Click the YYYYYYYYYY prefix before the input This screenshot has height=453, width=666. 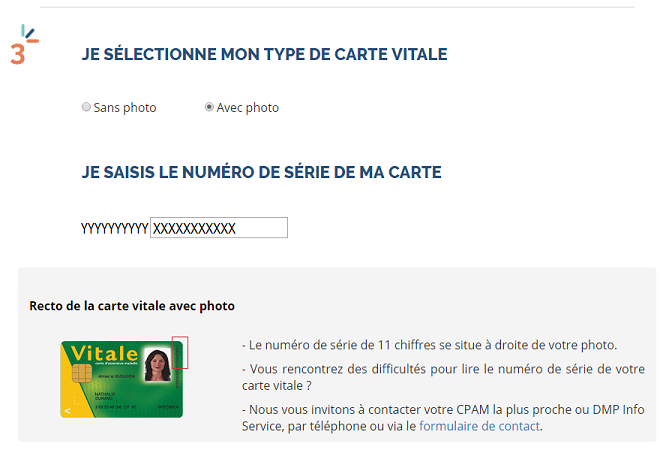pyautogui.click(x=114, y=229)
